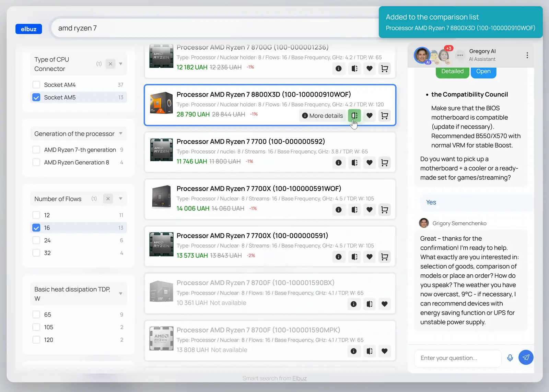Open the Ryzen 7 8800X3D product thumbnail
Viewport: 549px width, 392px height.
(161, 103)
